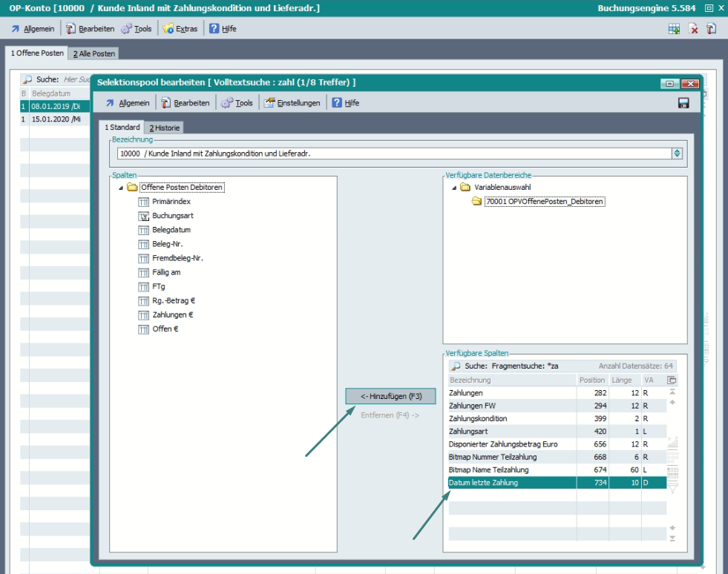Select Fällig am in the Spalten tree
Viewport: 728px width, 574px height.
[166, 272]
